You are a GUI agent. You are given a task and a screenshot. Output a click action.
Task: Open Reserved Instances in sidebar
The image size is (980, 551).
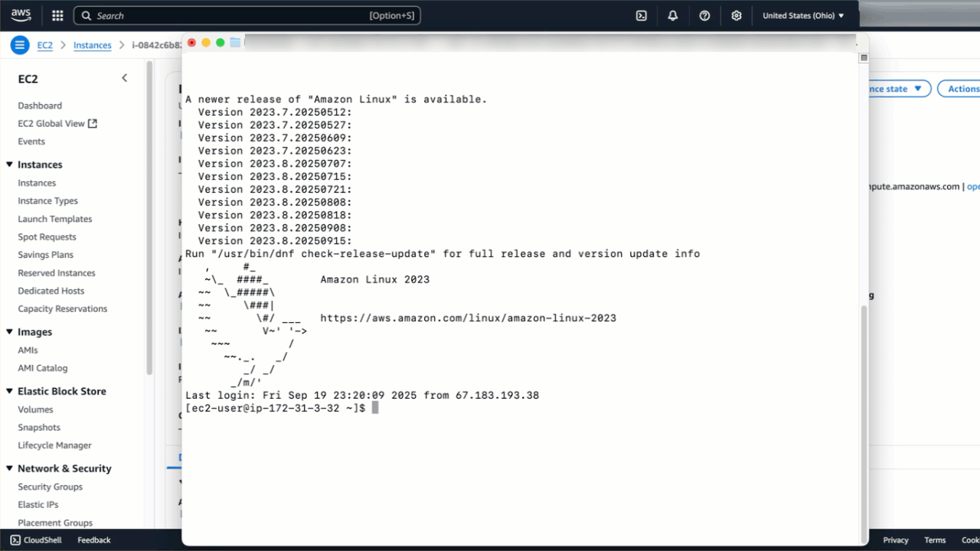[57, 273]
